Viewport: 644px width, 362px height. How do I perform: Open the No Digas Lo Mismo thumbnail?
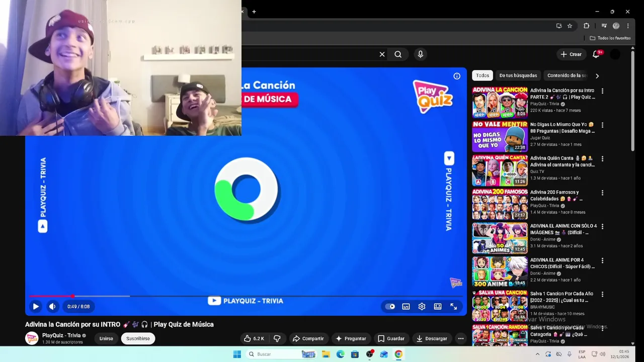pyautogui.click(x=500, y=136)
